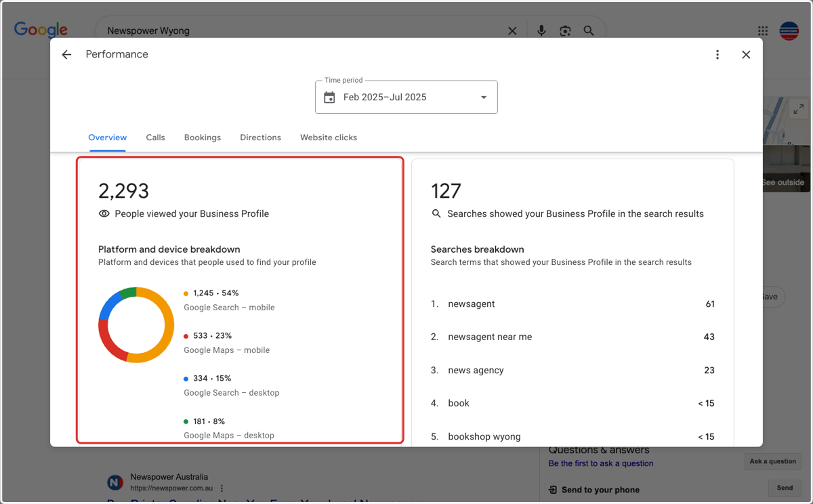Click the Newspower Australia favicon
This screenshot has width=813, height=504.
pyautogui.click(x=115, y=482)
